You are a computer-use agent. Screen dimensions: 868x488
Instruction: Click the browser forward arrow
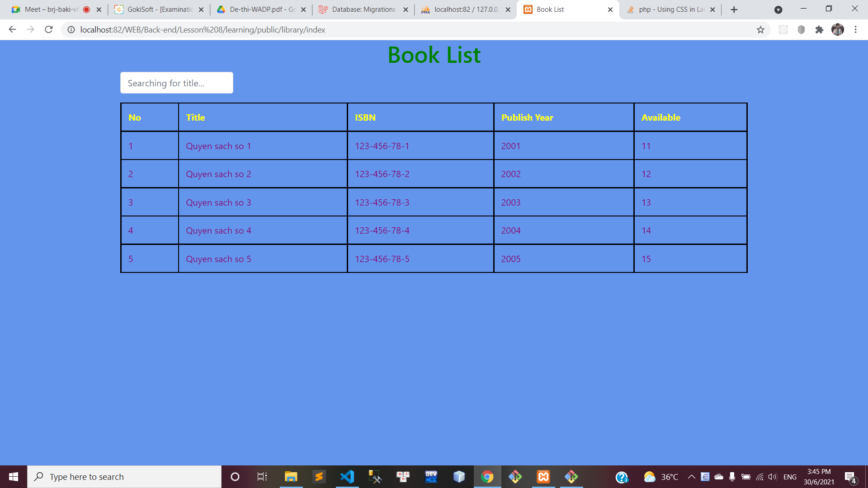click(x=30, y=30)
